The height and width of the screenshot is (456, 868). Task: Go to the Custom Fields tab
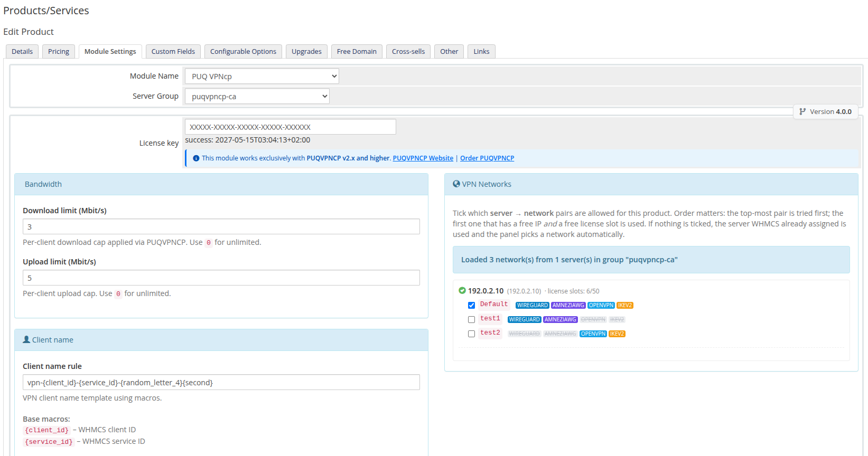point(173,51)
